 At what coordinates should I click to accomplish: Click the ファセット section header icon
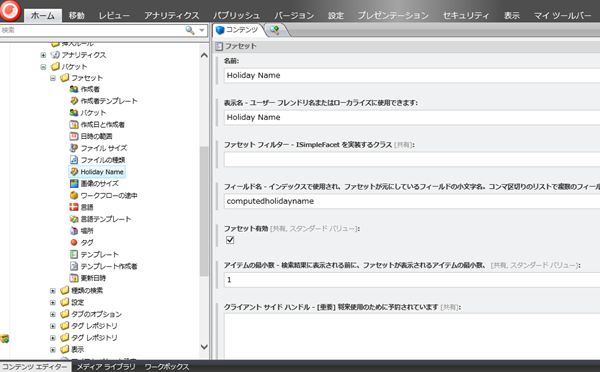click(x=219, y=46)
